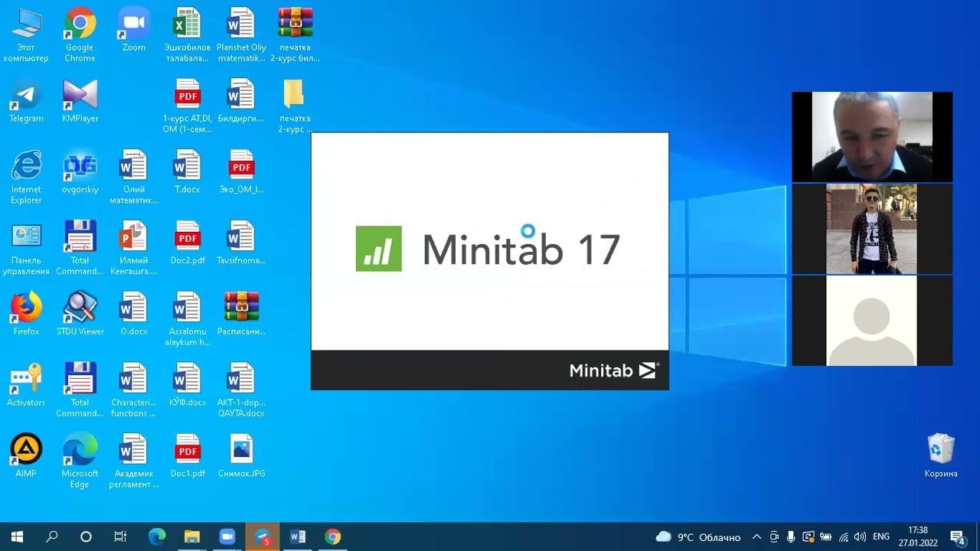Open the Этот компьютер desktop icon

point(26,35)
